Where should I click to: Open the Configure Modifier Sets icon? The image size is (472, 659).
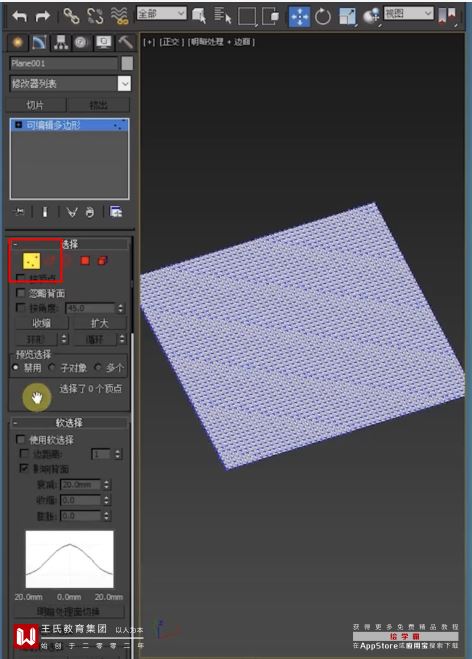(116, 211)
